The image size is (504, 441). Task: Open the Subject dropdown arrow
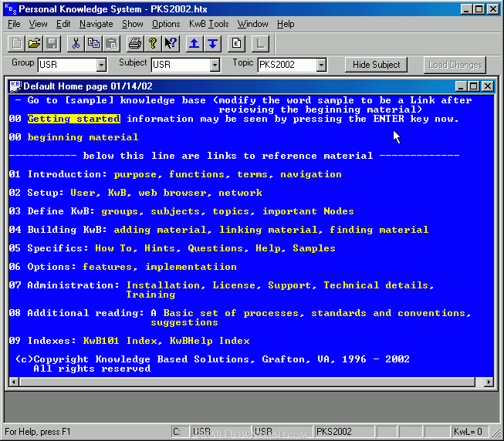coord(215,65)
